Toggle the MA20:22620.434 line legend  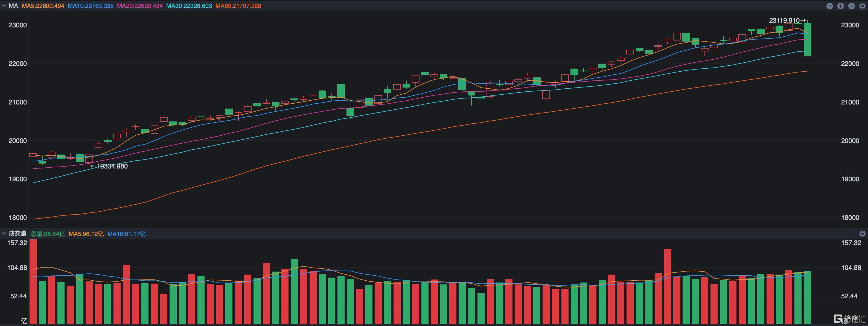(139, 6)
